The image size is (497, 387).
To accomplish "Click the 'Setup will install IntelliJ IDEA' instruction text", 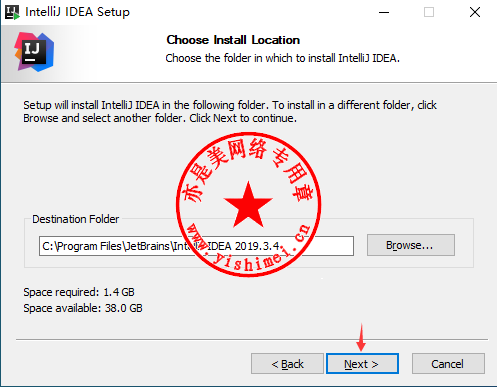I will point(230,111).
